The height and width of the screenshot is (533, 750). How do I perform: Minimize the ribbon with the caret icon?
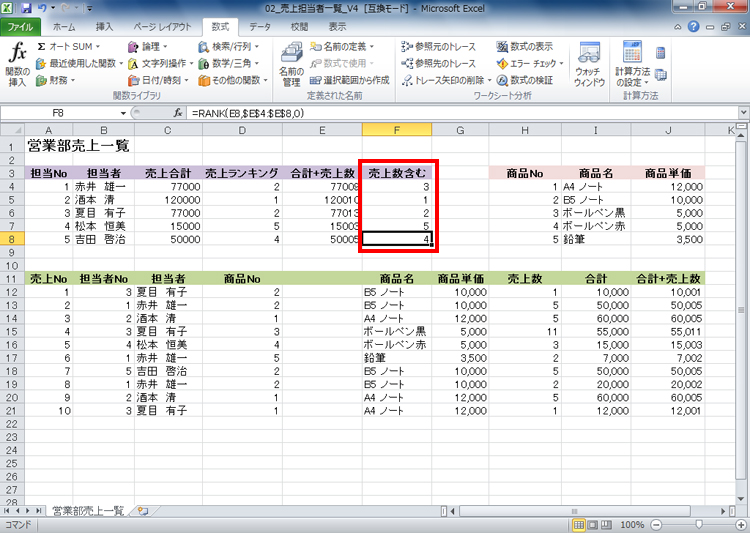(678, 27)
